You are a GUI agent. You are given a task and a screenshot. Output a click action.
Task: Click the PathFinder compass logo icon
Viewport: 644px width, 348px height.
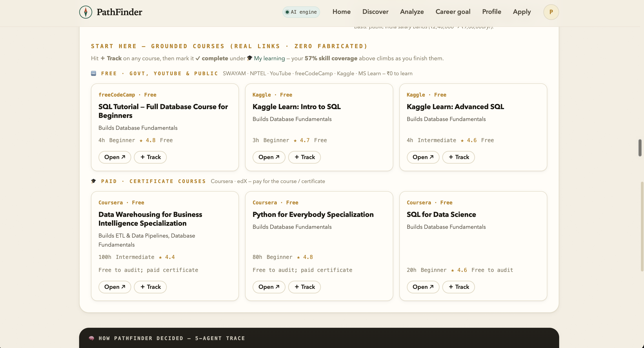pyautogui.click(x=86, y=12)
